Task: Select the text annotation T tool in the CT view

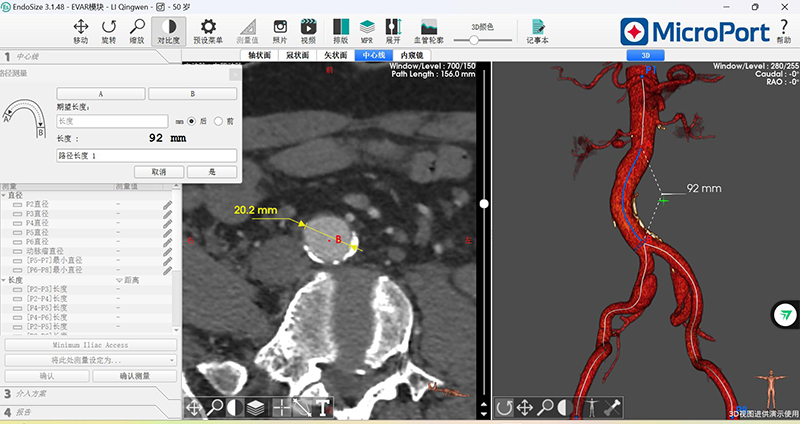Action: coord(323,408)
